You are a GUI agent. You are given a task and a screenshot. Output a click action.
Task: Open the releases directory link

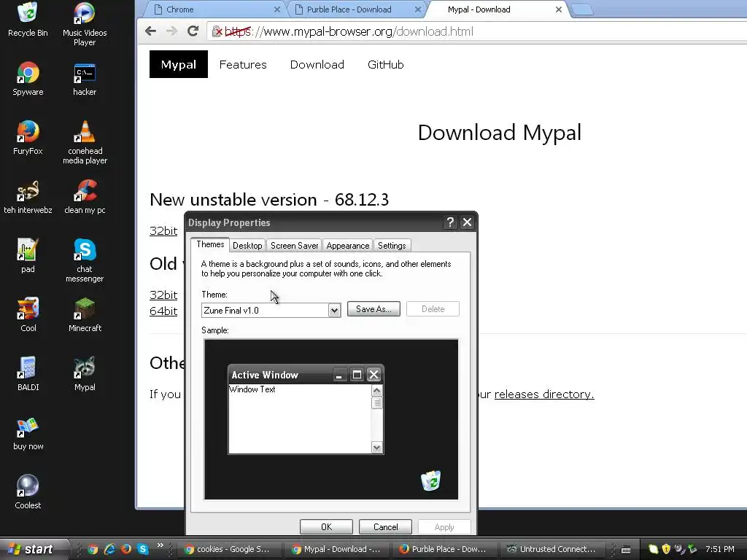point(544,394)
